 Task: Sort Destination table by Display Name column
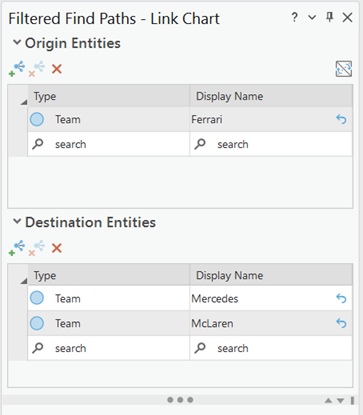(x=271, y=275)
